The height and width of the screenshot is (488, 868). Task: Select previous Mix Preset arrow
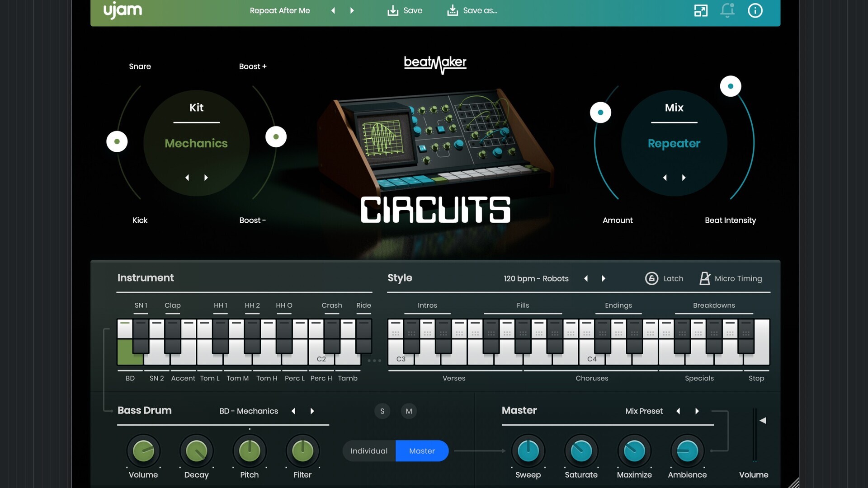678,411
